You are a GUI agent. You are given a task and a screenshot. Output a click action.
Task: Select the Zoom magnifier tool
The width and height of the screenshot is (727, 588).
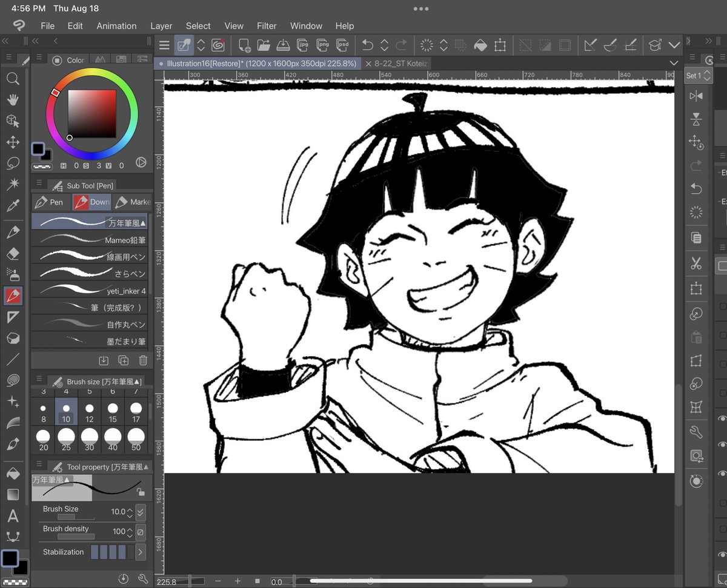point(13,79)
